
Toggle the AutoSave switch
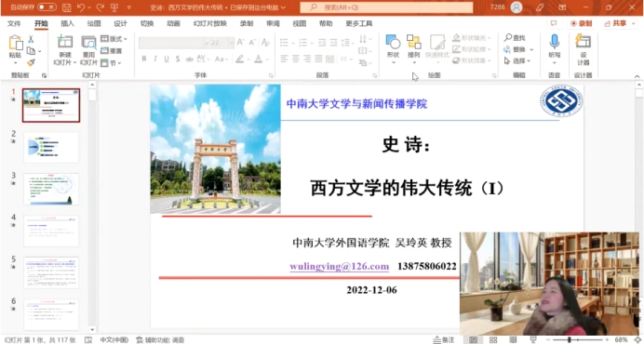47,7
